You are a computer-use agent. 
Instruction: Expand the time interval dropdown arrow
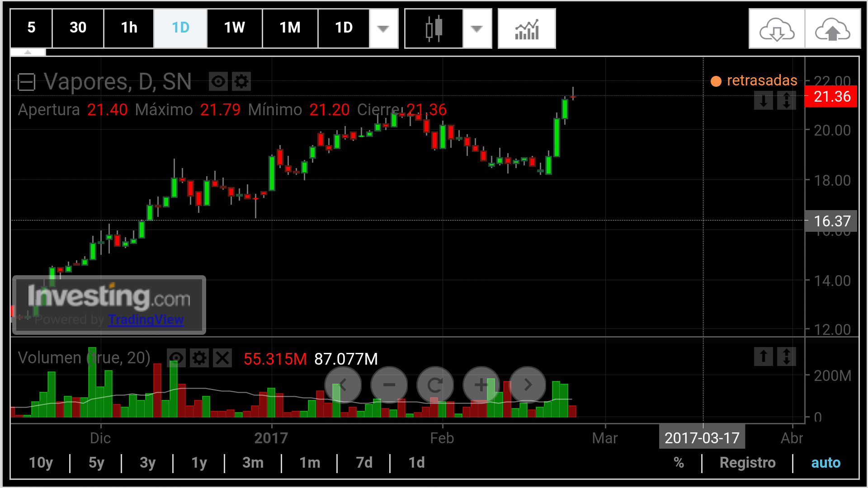pyautogui.click(x=383, y=28)
